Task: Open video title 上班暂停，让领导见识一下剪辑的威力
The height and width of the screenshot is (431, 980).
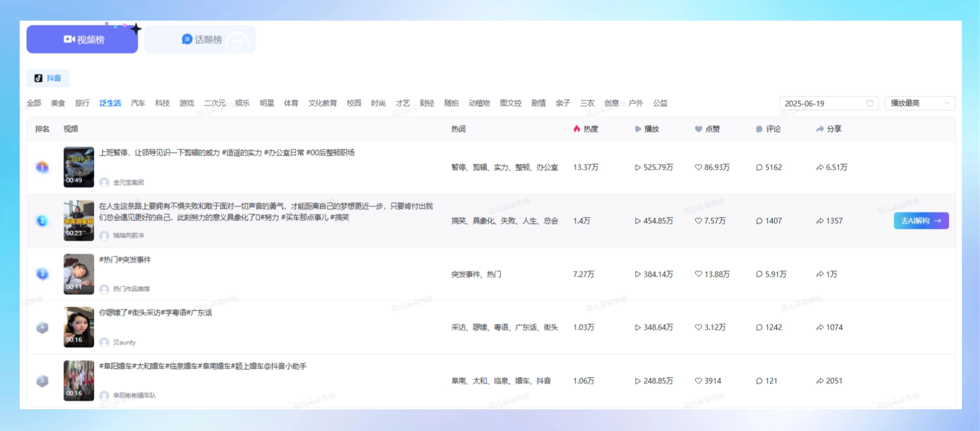Action: (227, 153)
